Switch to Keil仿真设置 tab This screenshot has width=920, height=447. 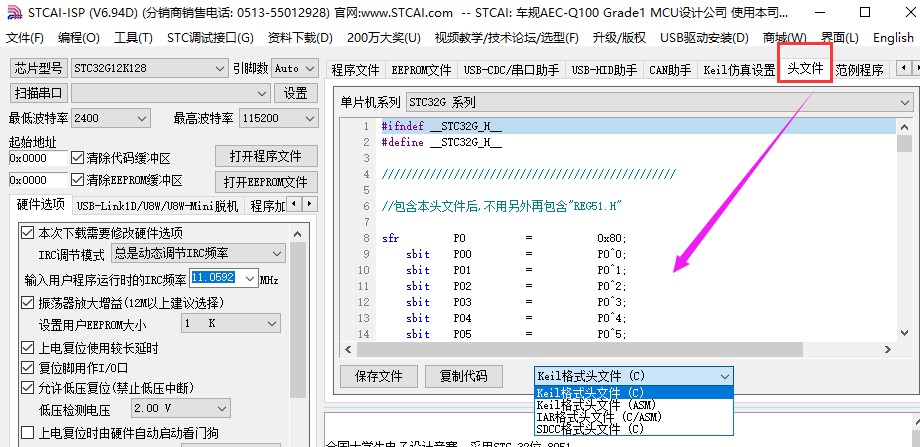[x=739, y=70]
